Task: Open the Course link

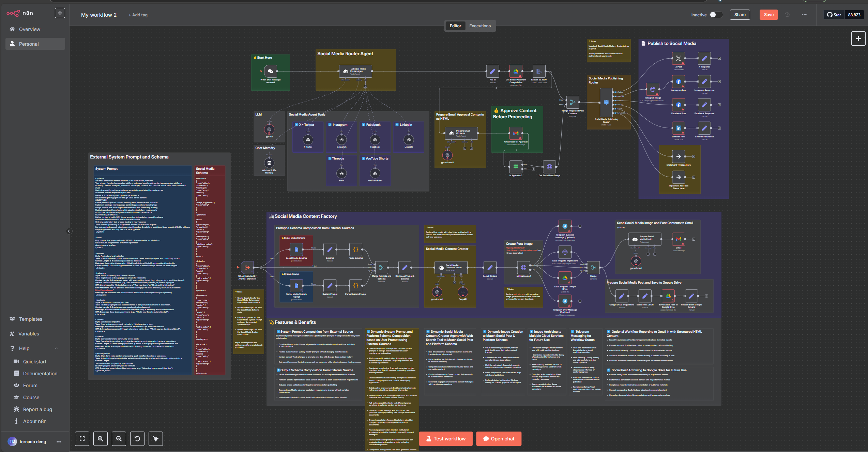Action: pos(35,397)
